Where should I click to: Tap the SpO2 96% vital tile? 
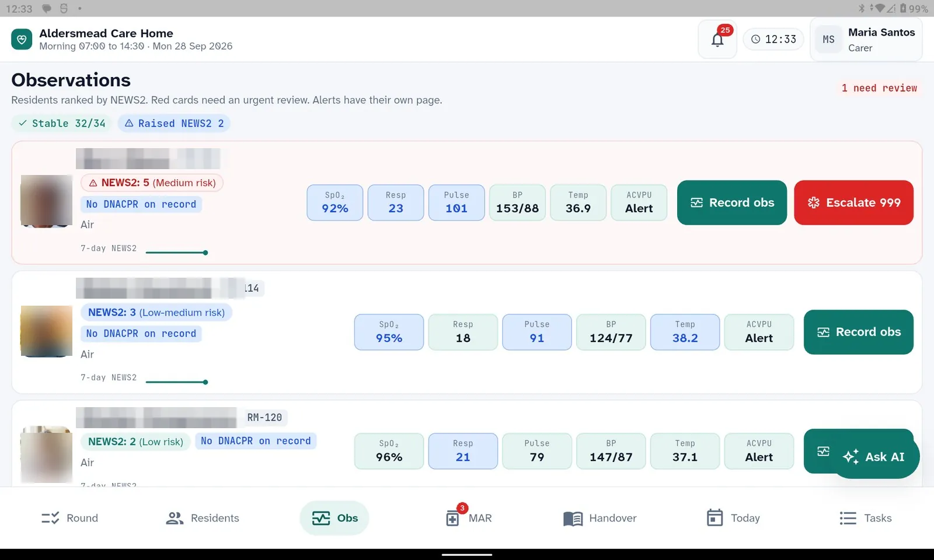click(389, 451)
